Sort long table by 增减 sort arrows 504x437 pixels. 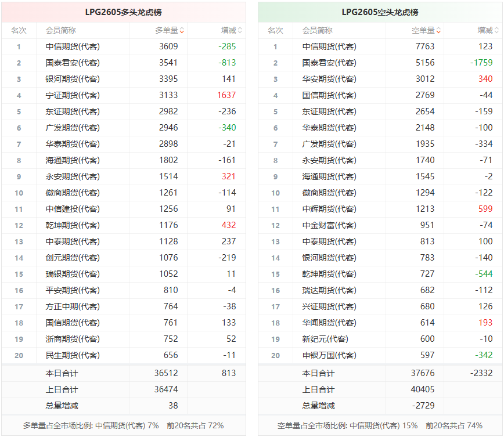[240, 31]
